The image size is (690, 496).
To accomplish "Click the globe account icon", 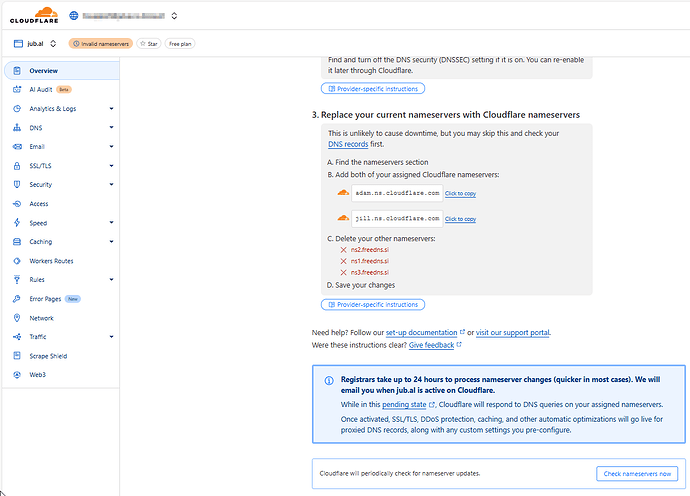I will click(73, 15).
